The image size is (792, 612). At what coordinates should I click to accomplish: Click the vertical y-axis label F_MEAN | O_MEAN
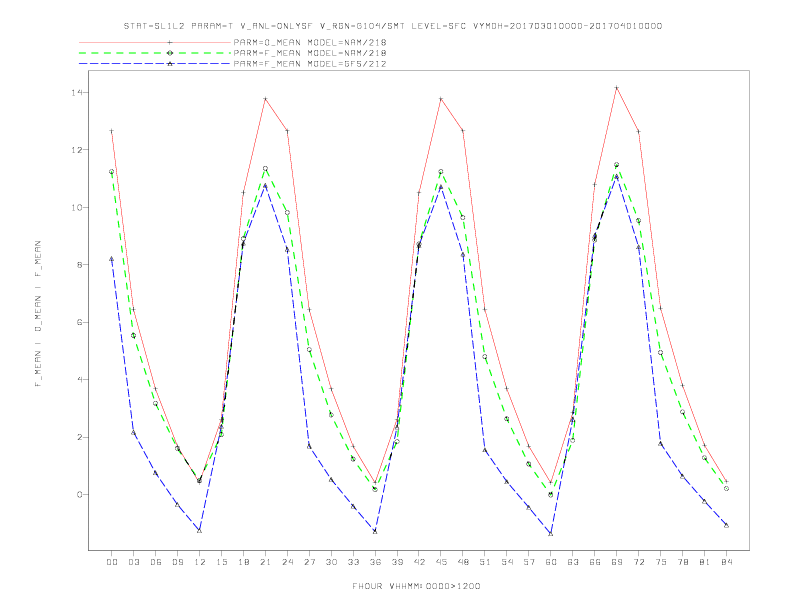[x=38, y=314]
